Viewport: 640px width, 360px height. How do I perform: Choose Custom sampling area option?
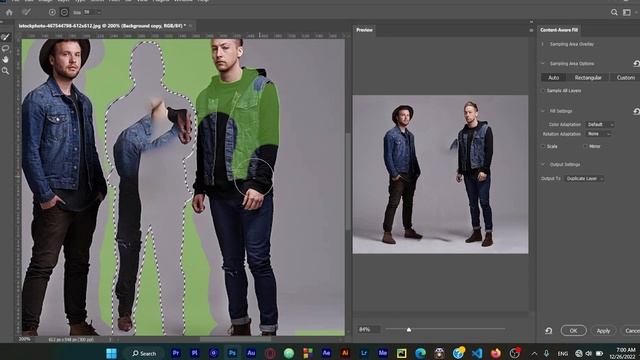coord(625,78)
